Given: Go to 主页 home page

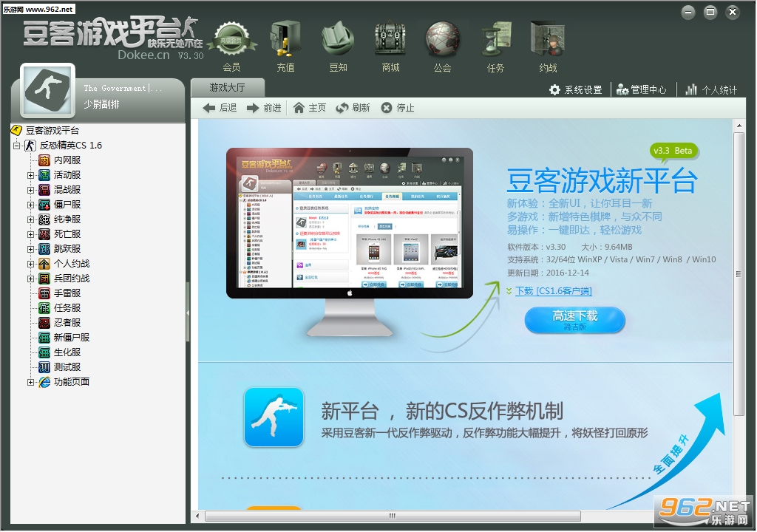Looking at the screenshot, I should pyautogui.click(x=310, y=108).
